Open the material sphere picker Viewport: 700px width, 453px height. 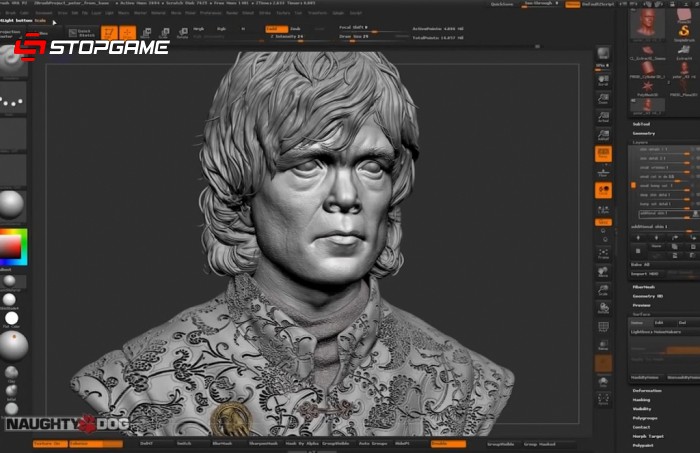[x=12, y=206]
